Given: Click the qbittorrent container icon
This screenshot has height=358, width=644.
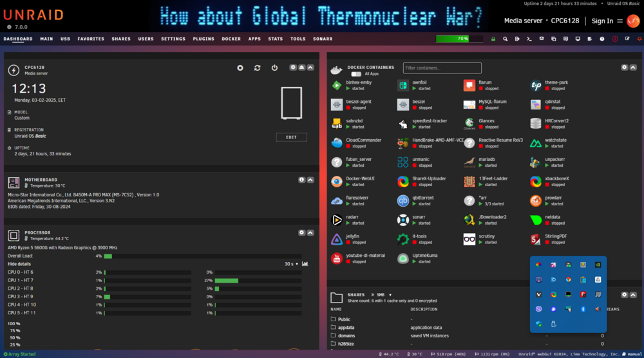Looking at the screenshot, I should [x=403, y=201].
